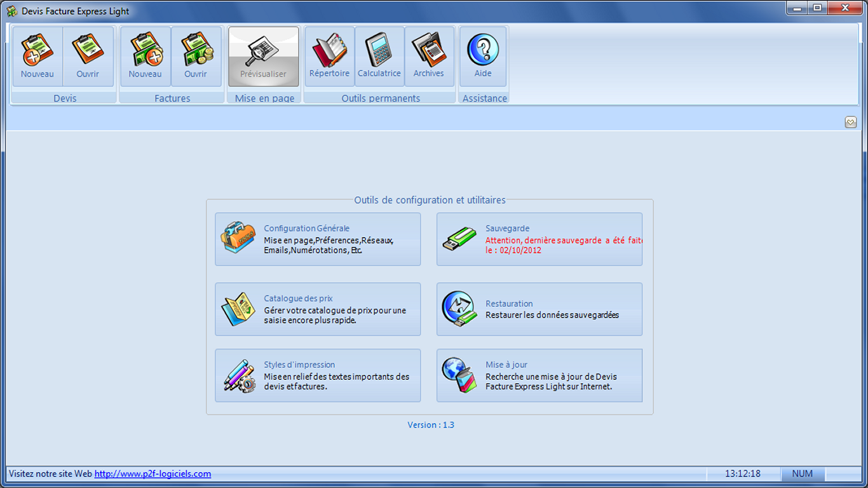Click 'Outils de configuration et utilitaires' heading
The height and width of the screenshot is (488, 868).
pyautogui.click(x=430, y=200)
